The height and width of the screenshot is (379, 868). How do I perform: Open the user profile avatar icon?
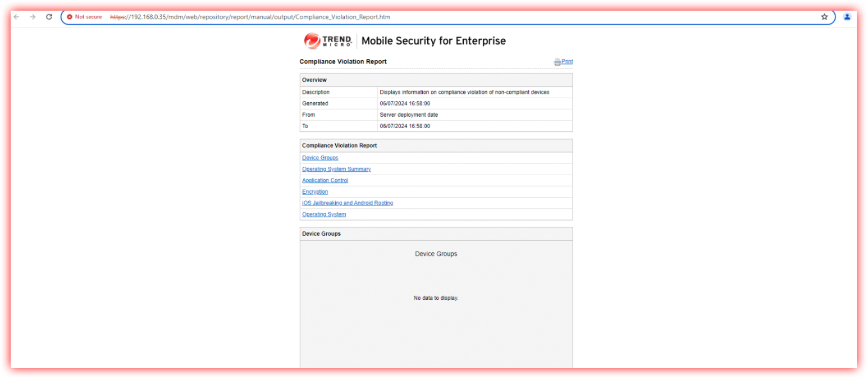point(847,17)
